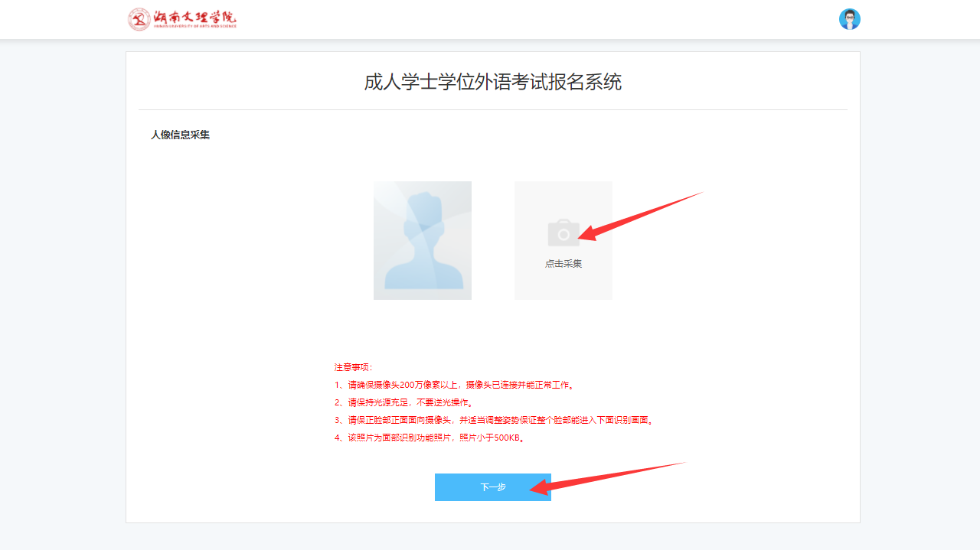Click note 4 about photo under 500KB
This screenshot has height=550, width=980.
[x=430, y=438]
